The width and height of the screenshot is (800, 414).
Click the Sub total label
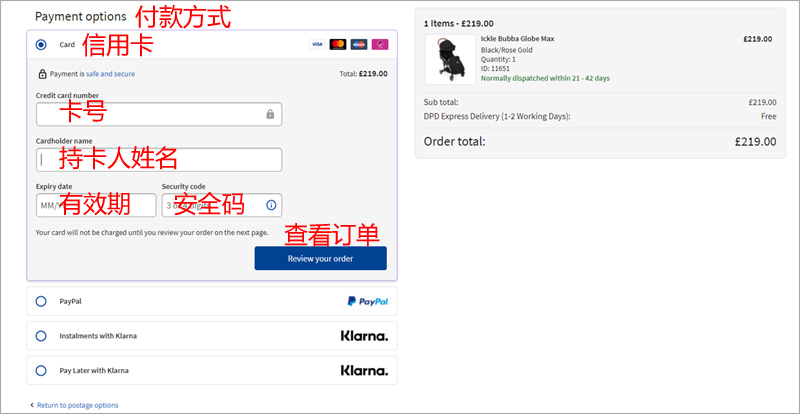(441, 102)
